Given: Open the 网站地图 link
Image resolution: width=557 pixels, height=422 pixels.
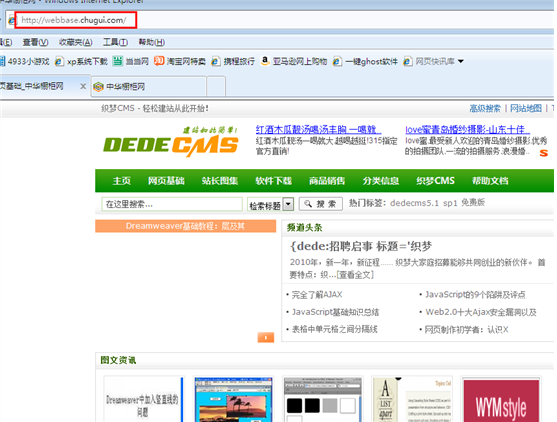Looking at the screenshot, I should 526,108.
